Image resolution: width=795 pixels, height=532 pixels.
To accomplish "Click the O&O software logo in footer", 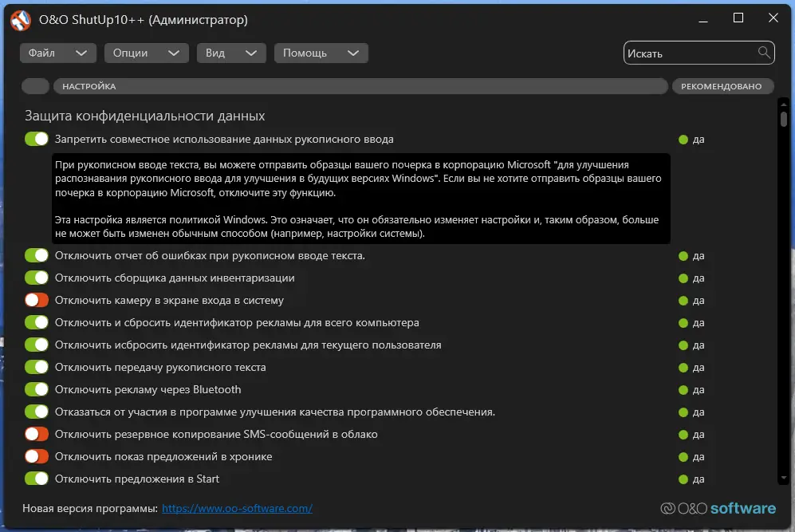I will [x=718, y=508].
